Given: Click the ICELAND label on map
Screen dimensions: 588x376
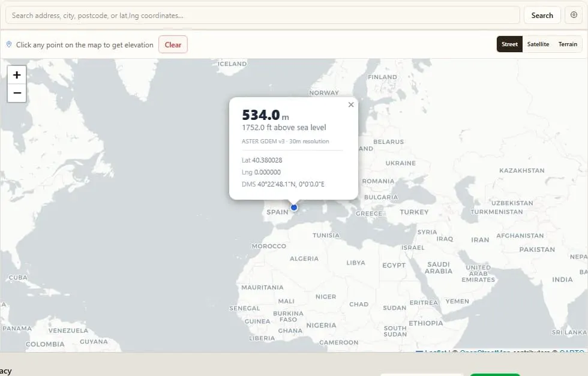Looking at the screenshot, I should click(x=232, y=64).
